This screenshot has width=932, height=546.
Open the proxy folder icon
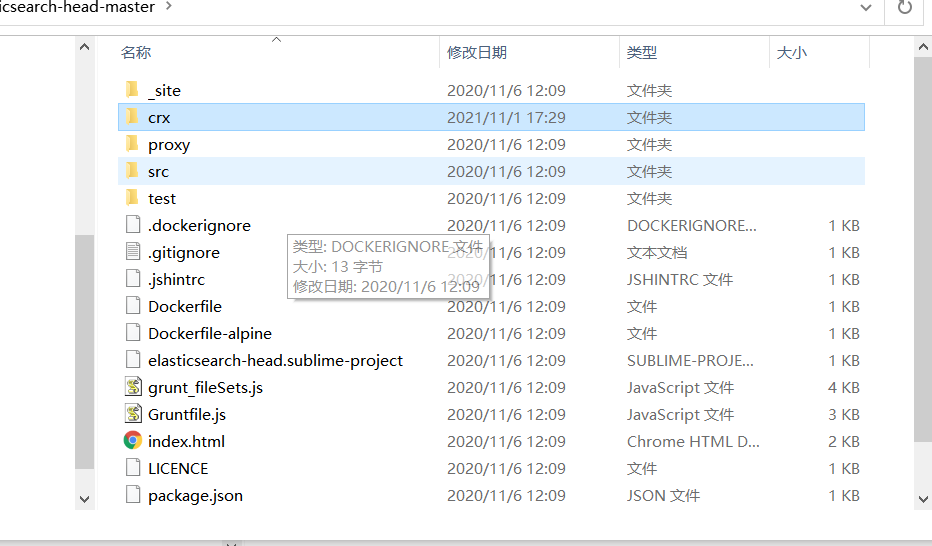click(x=133, y=144)
